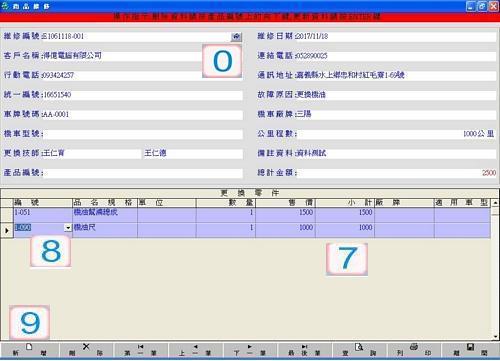Click the 公里程數 field showing 1000公里
The width and height of the screenshot is (500, 361).
[x=396, y=134]
